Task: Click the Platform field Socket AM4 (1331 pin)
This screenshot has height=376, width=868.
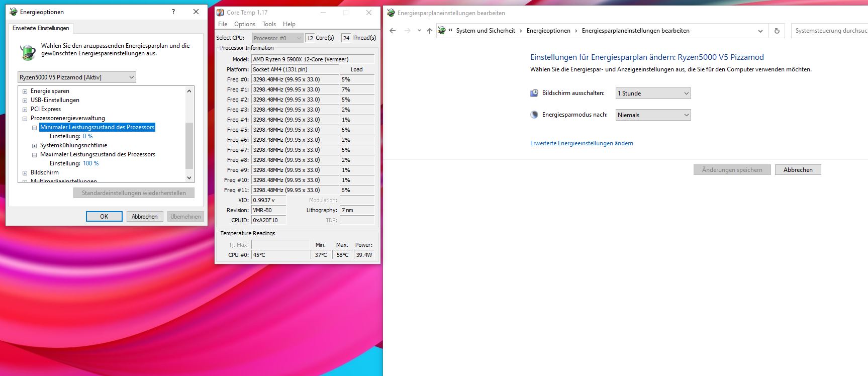Action: tap(295, 69)
